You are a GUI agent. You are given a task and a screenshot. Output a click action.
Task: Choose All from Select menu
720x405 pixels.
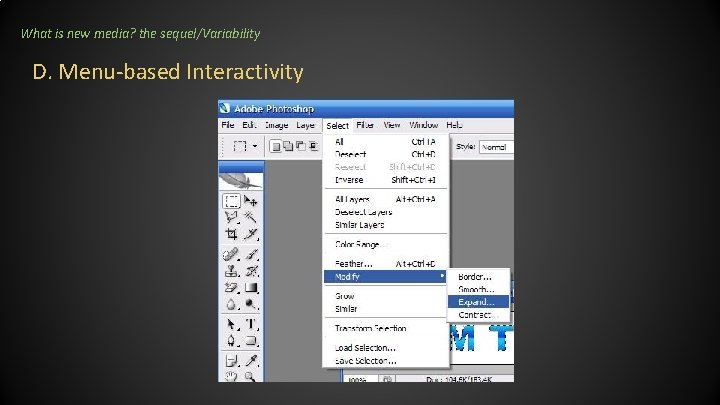[385, 142]
